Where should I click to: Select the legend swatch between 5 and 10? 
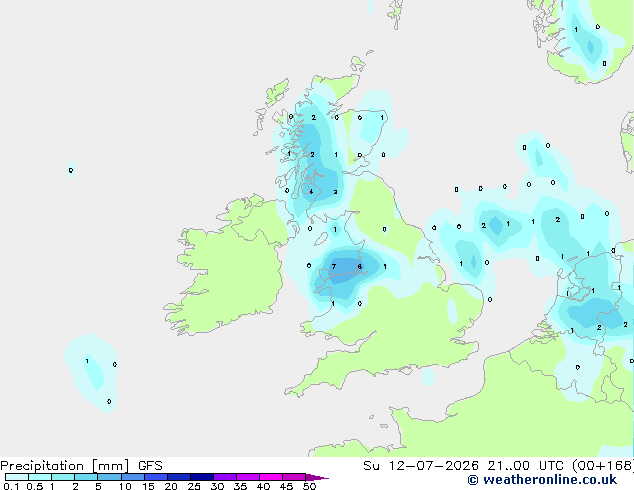click(109, 477)
